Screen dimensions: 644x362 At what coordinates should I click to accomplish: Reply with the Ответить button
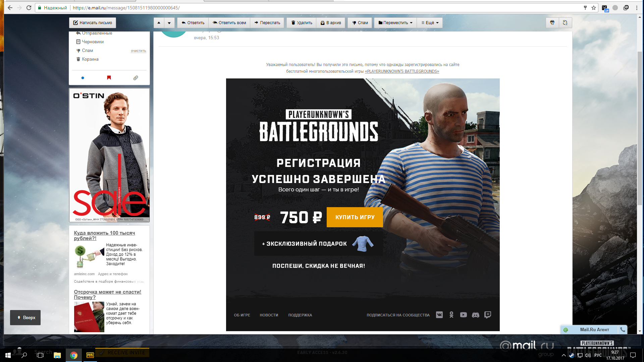pyautogui.click(x=193, y=23)
